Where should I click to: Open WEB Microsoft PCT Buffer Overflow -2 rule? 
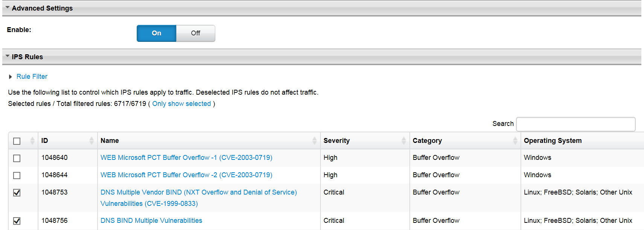click(x=186, y=175)
